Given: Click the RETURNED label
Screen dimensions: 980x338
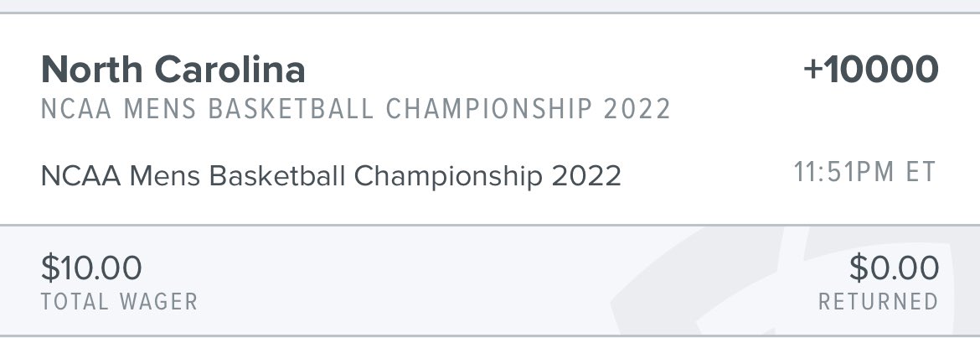Looking at the screenshot, I should 878,301.
